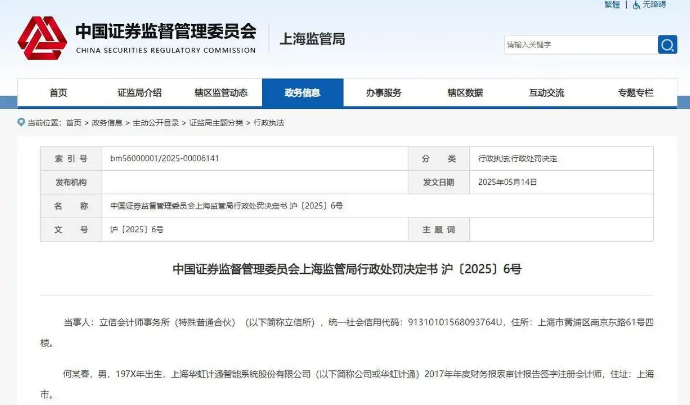Viewport: 690px width, 405px height.
Task: Focus the keyword search input field
Action: 581,44
